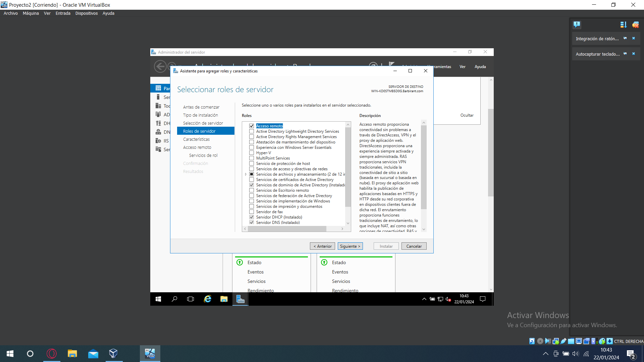Cancel the role wizard
This screenshot has height=362, width=644.
414,246
